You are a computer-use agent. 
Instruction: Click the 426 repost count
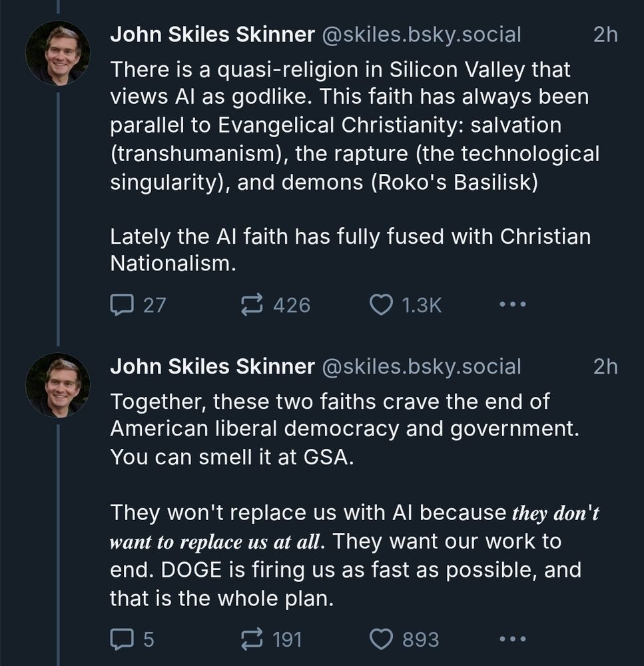pyautogui.click(x=292, y=305)
